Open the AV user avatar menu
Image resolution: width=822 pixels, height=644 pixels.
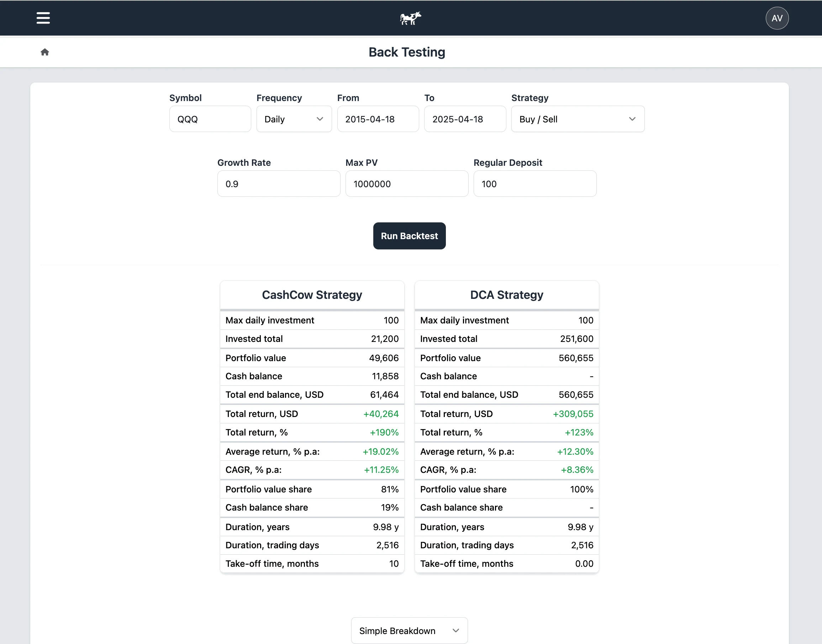point(777,18)
